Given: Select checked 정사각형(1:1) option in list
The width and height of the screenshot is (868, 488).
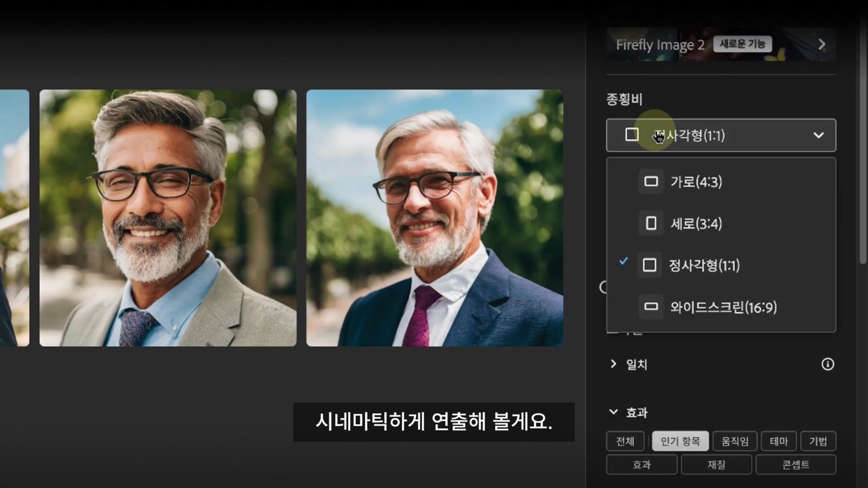Looking at the screenshot, I should point(721,265).
